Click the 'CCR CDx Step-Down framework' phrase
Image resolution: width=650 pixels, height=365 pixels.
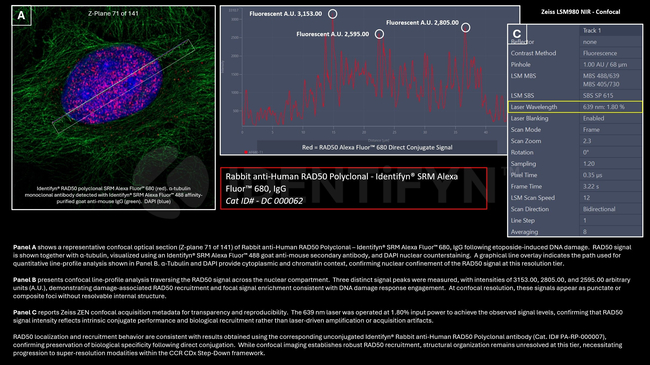pyautogui.click(x=216, y=353)
